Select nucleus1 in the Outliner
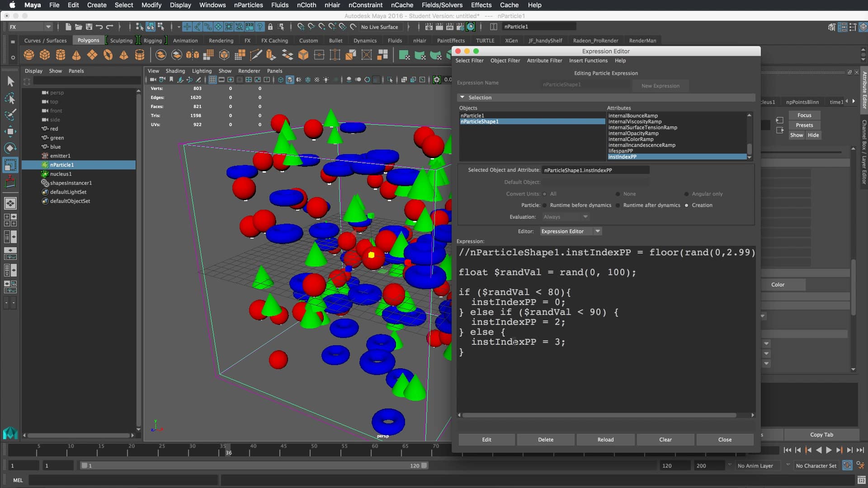Image resolution: width=868 pixels, height=488 pixels. point(61,174)
